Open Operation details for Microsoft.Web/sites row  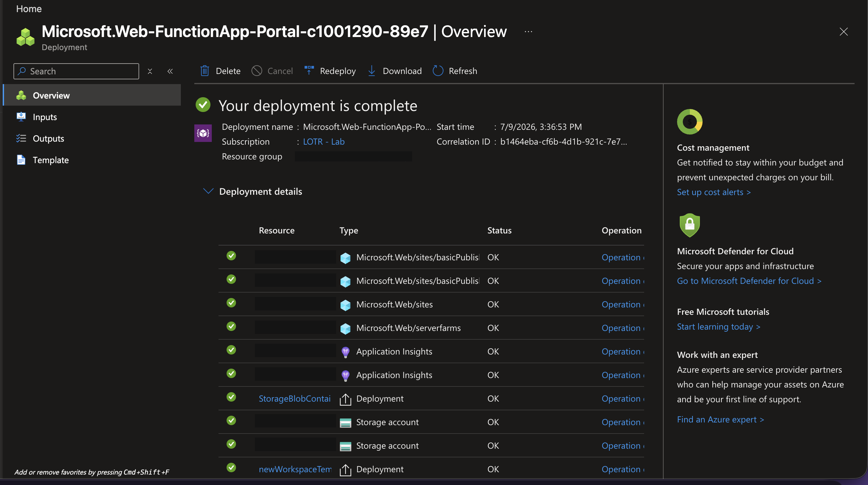[x=623, y=304]
